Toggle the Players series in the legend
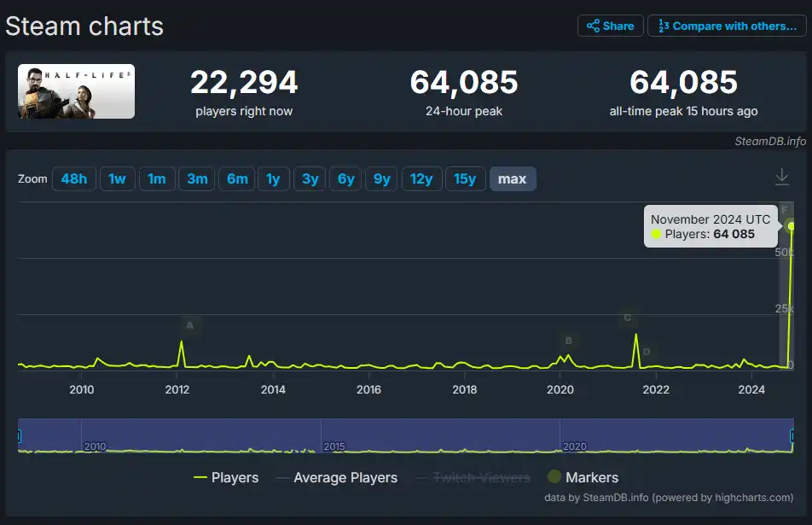 pyautogui.click(x=227, y=477)
